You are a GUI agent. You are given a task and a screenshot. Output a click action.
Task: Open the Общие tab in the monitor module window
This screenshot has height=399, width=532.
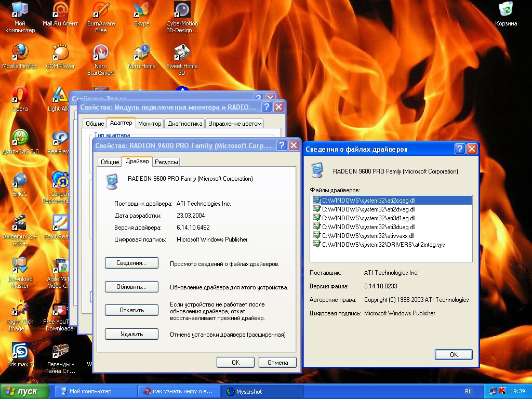95,124
